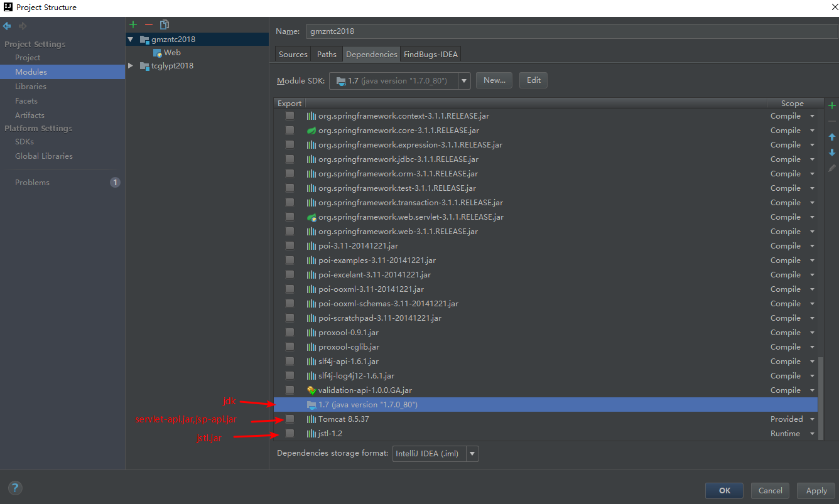Toggle export for org.springframework.test jar
Viewport: 839px width, 504px height.
point(290,188)
